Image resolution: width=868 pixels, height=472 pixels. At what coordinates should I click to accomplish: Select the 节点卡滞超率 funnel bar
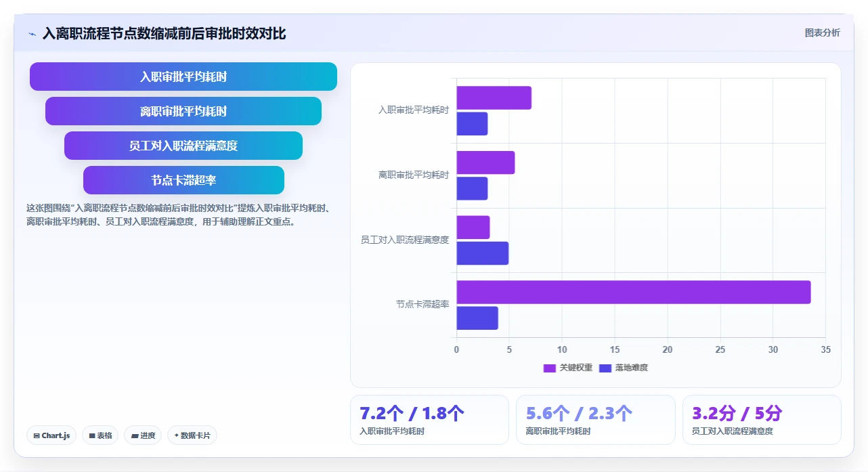183,180
